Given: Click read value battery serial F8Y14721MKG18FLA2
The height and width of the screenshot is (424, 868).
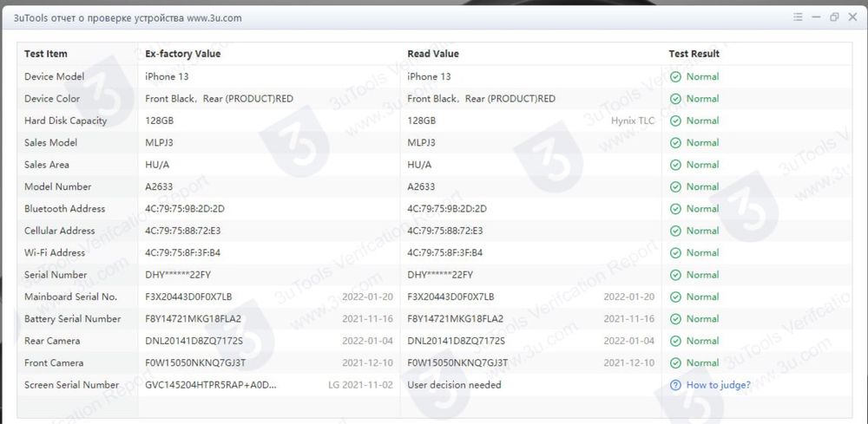Looking at the screenshot, I should coord(455,319).
